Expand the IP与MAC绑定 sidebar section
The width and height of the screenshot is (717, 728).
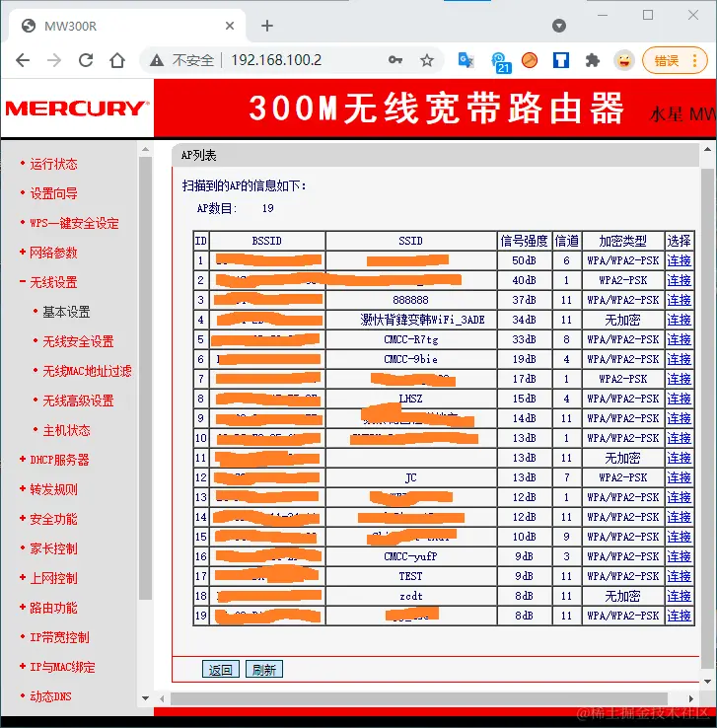(x=62, y=667)
